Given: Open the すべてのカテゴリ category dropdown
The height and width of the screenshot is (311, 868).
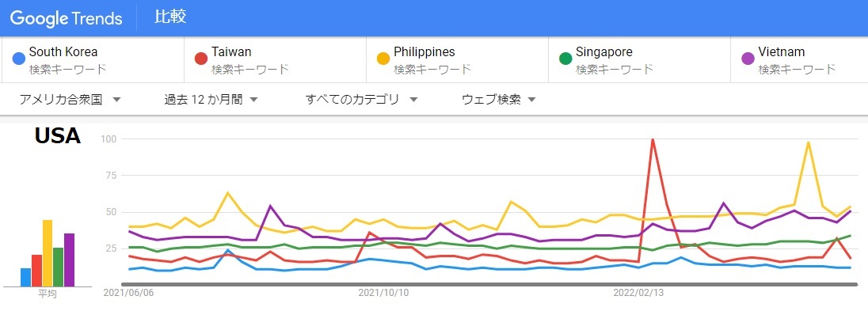Looking at the screenshot, I should pos(361,100).
